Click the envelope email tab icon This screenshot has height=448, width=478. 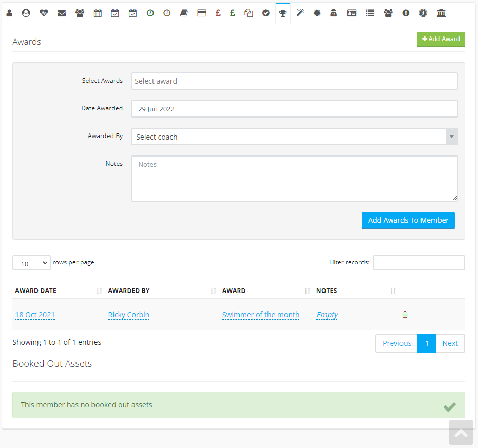pos(62,13)
